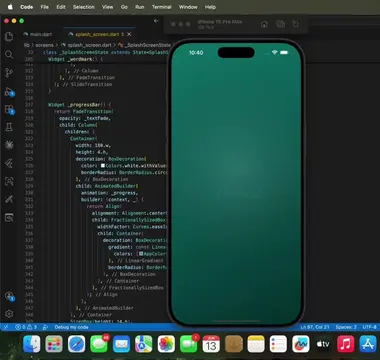Open Calendar from the Dock
This screenshot has width=380, height=360.
211,344
